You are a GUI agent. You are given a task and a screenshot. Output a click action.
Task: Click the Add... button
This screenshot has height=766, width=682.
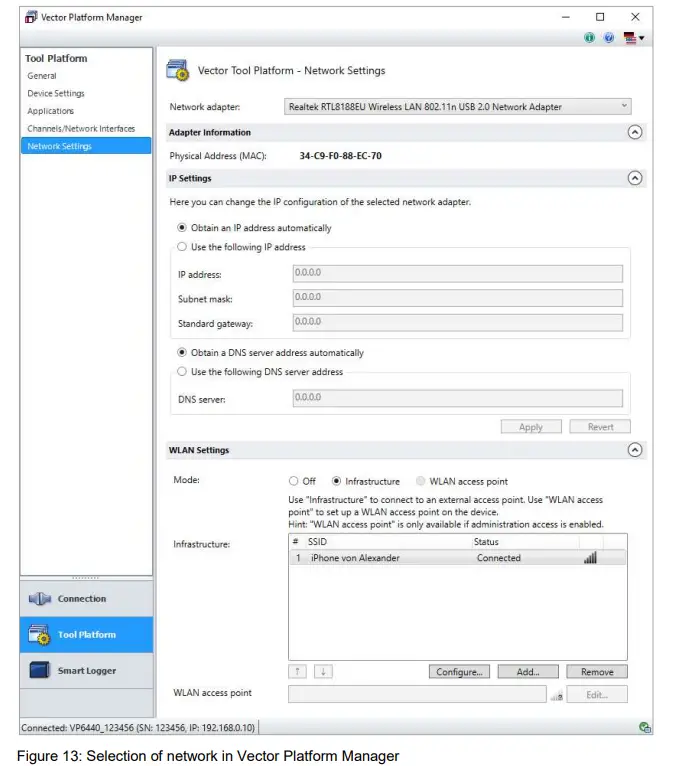tap(528, 672)
